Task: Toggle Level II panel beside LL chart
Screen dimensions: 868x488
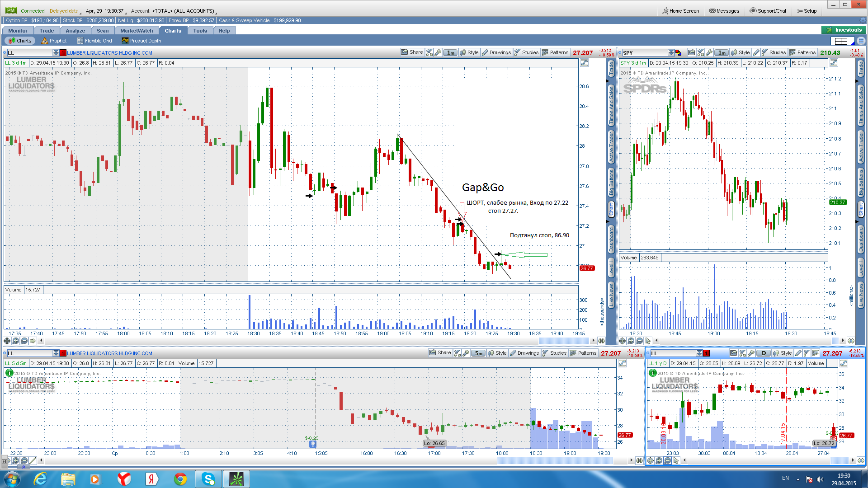Action: (611, 267)
